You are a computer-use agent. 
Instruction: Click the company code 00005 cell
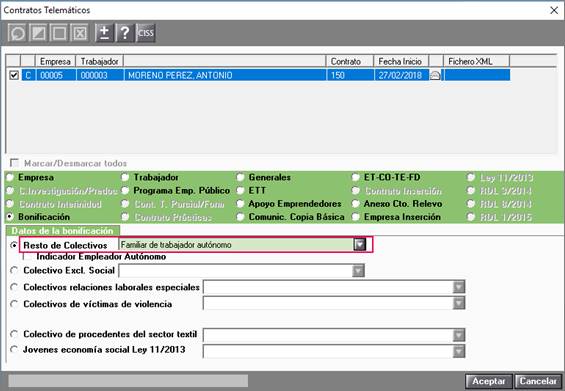tap(56, 75)
